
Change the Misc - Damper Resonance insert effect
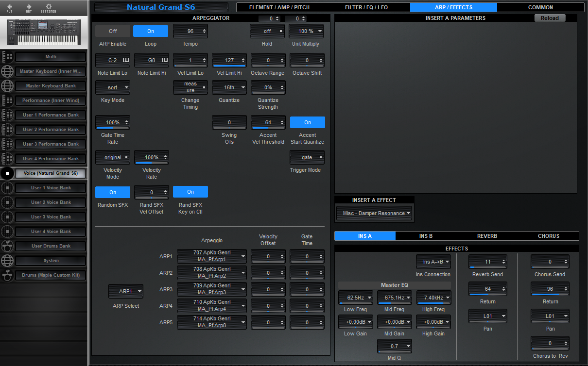click(x=374, y=213)
